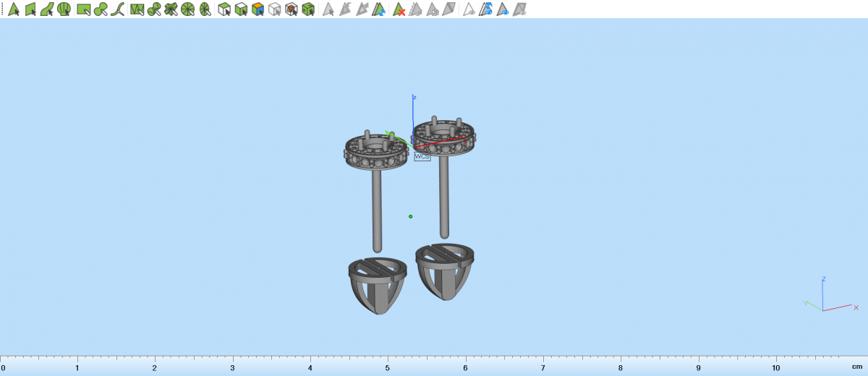Select the orange and blue cube icon

(258, 9)
